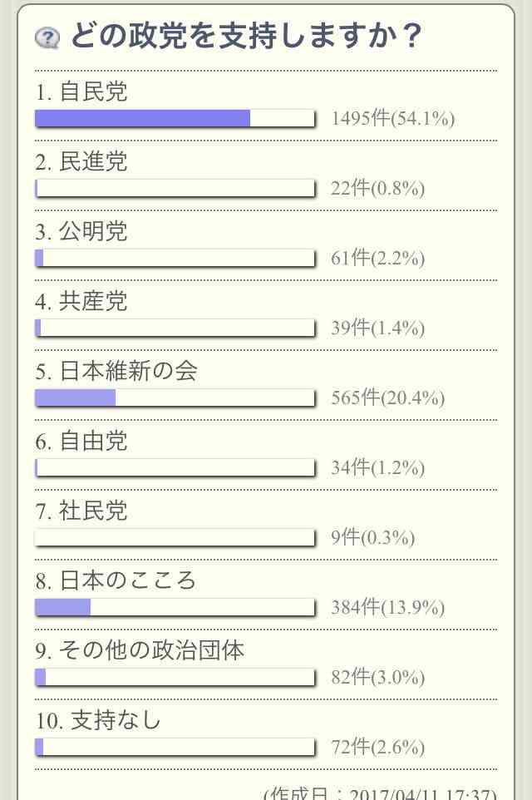Select the その他の政治団体 option label
Screen dimensions: 532x800
click(x=140, y=651)
